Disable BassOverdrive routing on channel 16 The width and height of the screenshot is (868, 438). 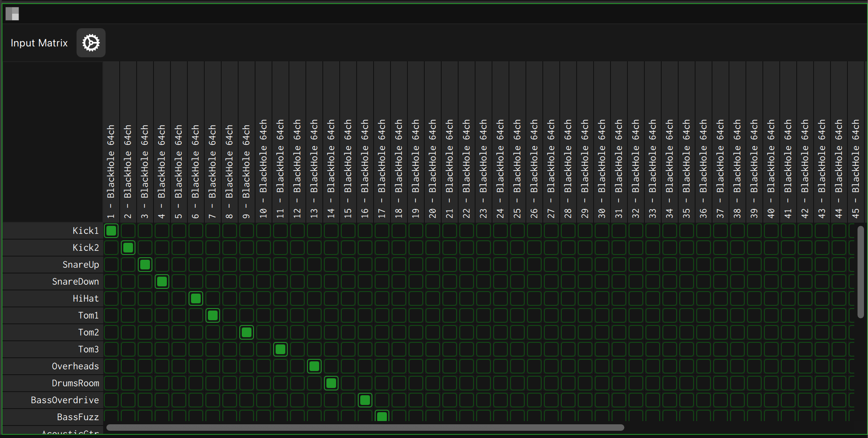(365, 400)
